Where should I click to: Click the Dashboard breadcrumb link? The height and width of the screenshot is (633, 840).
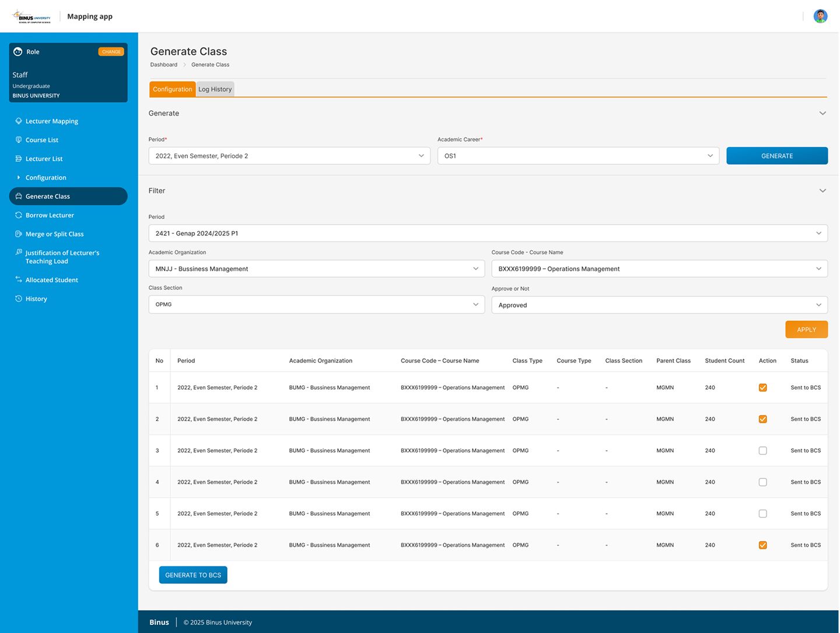click(x=164, y=65)
